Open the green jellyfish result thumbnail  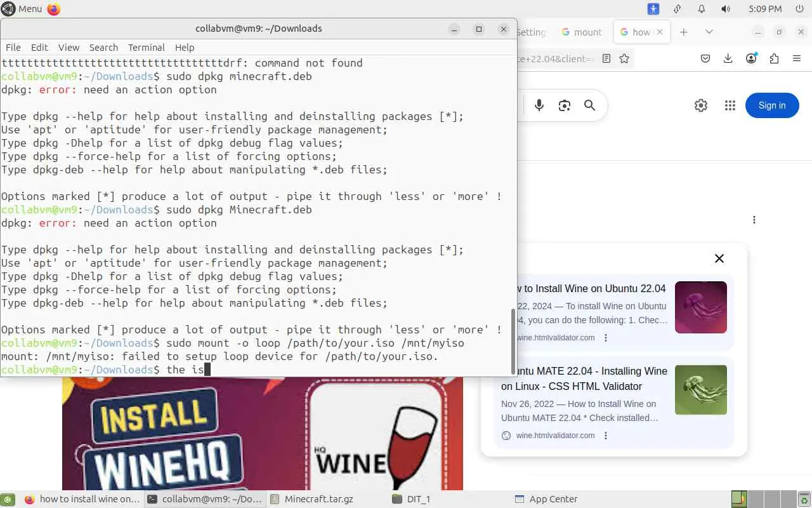701,390
